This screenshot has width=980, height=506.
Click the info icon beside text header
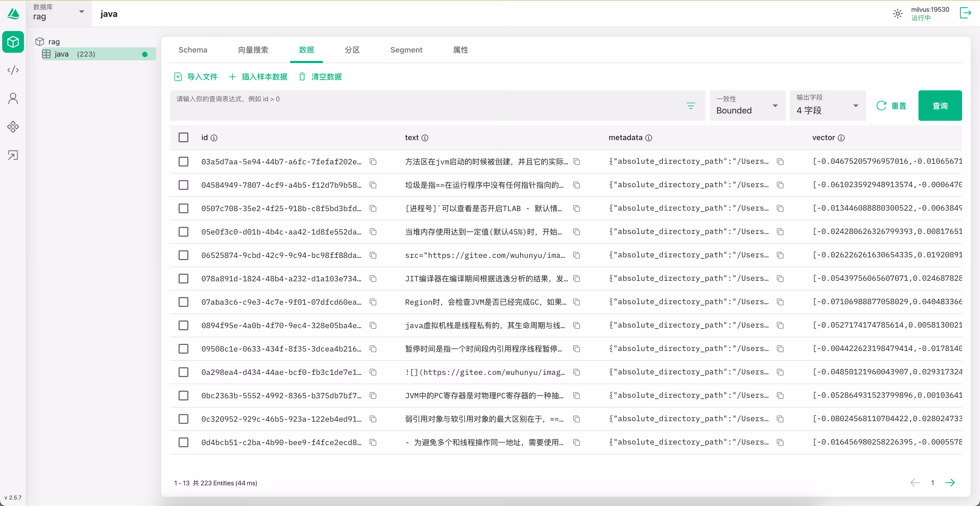click(x=425, y=138)
